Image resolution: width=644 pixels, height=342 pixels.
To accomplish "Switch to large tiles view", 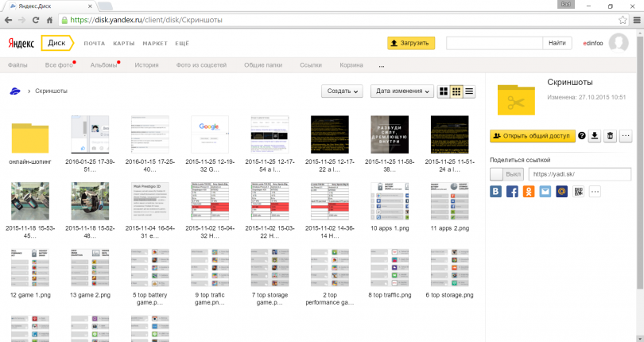I will pyautogui.click(x=444, y=91).
